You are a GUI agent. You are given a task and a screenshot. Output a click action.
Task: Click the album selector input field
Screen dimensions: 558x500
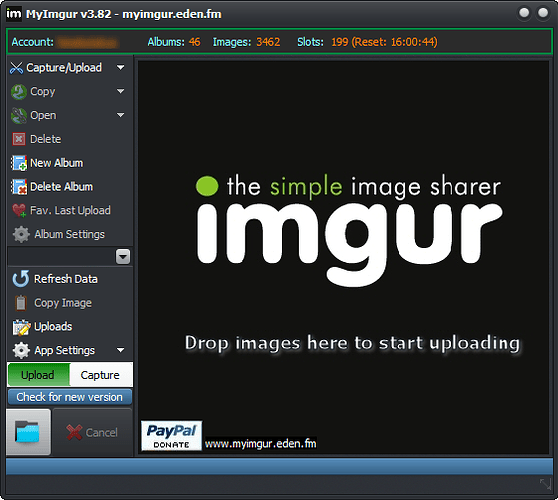pos(62,257)
